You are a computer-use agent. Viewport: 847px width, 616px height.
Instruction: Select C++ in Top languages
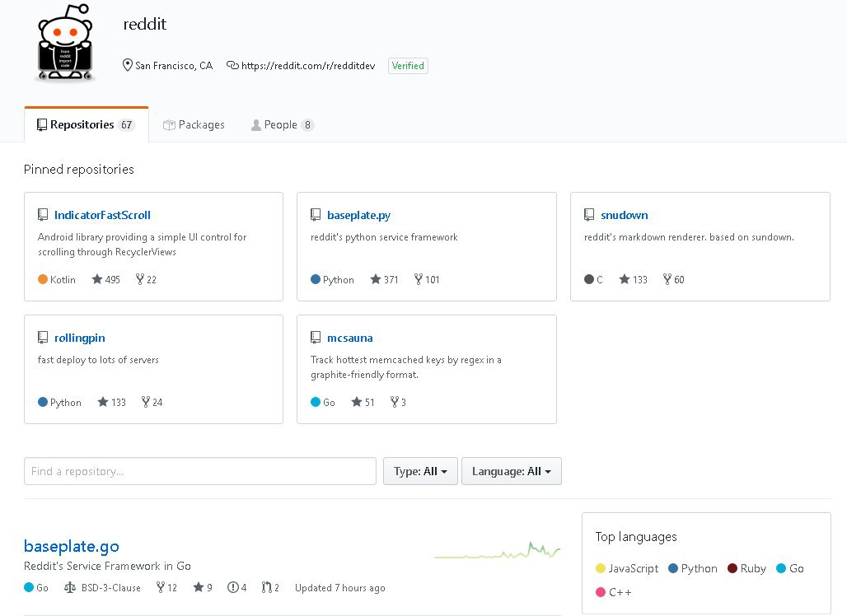pos(613,592)
